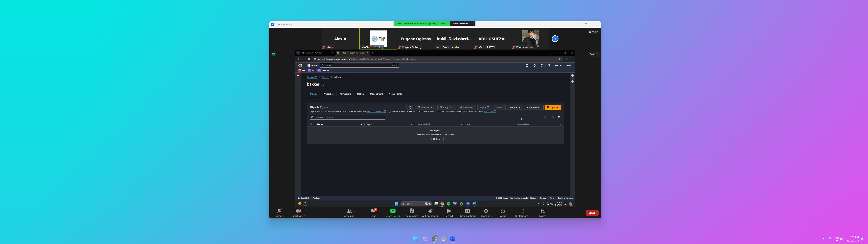Viewport: 868px width, 244px height.
Task: Start Video camera
Action: coord(299,213)
